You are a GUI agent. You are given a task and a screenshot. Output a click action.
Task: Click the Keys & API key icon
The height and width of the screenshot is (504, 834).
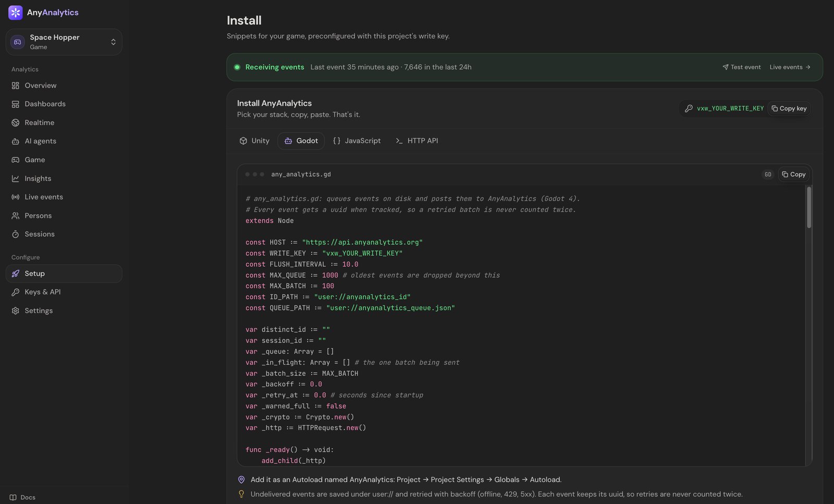(16, 292)
